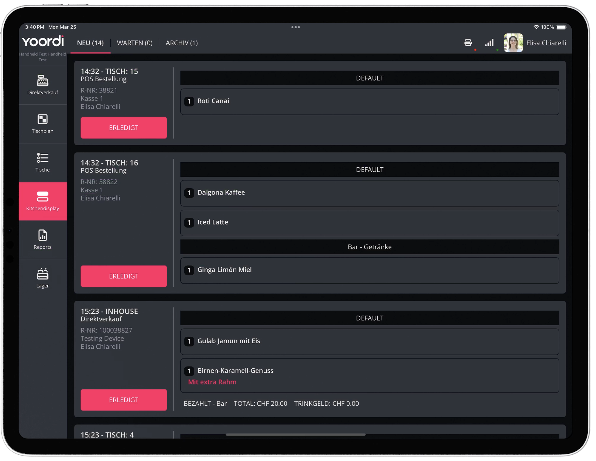The width and height of the screenshot is (596, 461).
Task: Open the Reports document icon in sidebar
Action: [43, 239]
